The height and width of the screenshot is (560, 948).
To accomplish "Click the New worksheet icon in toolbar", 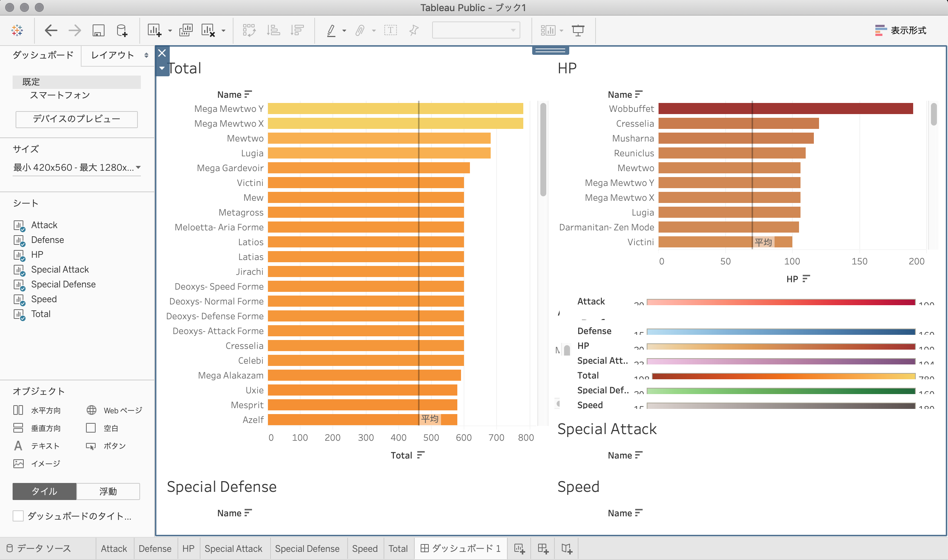I will [x=154, y=30].
